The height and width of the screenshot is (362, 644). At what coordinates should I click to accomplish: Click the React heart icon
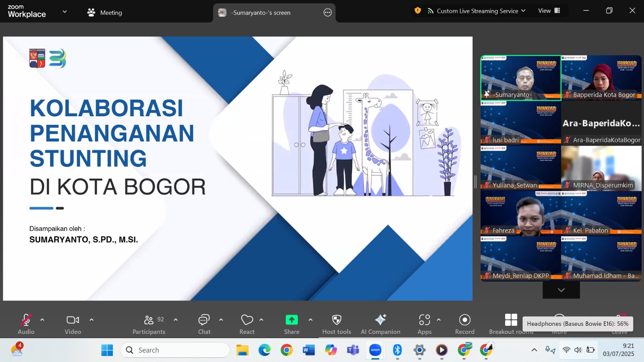[247, 320]
